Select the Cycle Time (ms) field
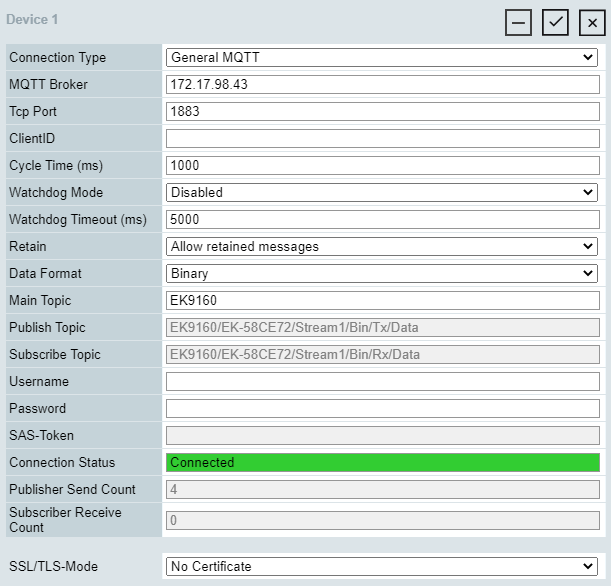Image resolution: width=611 pixels, height=586 pixels. [x=382, y=166]
